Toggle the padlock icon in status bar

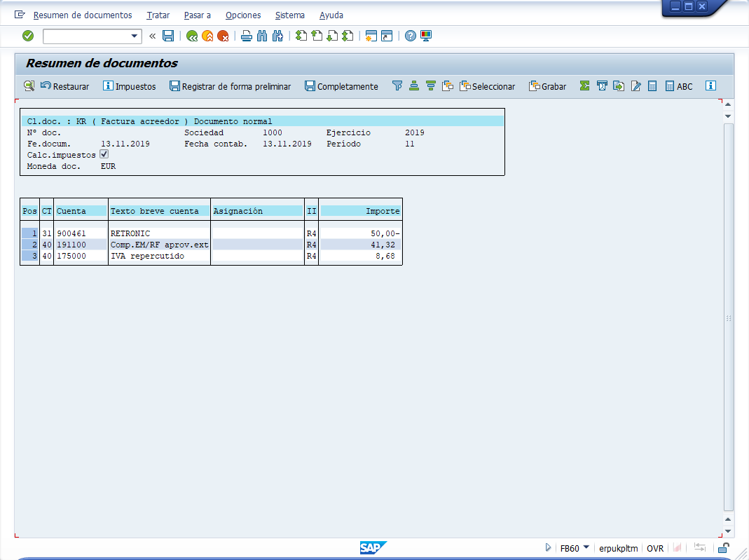(x=723, y=549)
